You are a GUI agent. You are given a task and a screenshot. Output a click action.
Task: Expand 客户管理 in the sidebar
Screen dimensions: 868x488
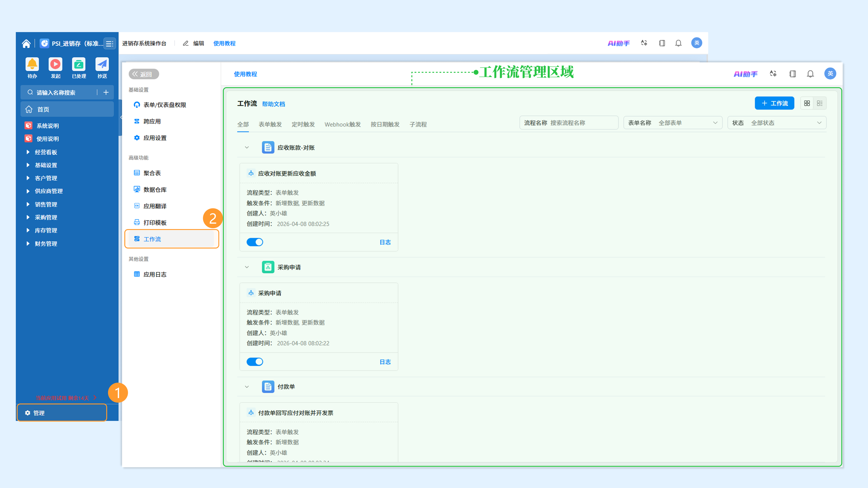(x=28, y=178)
